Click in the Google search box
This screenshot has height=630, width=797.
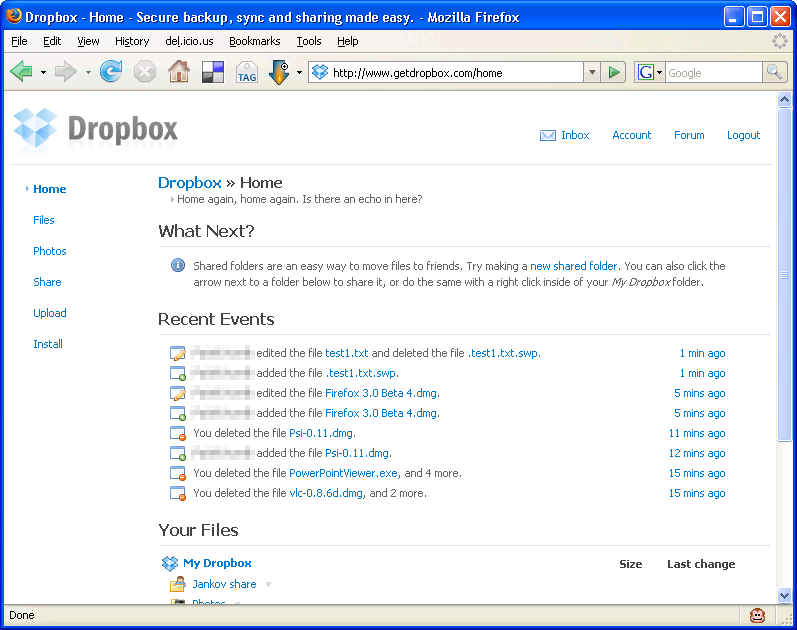coord(714,73)
